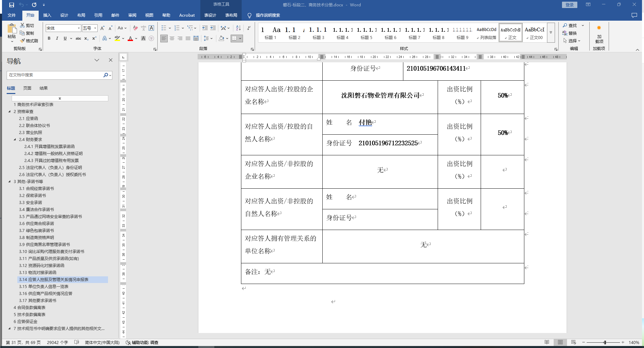Viewport: 644px width, 348px height.
Task: Apply the 列表段落 style
Action: (486, 33)
